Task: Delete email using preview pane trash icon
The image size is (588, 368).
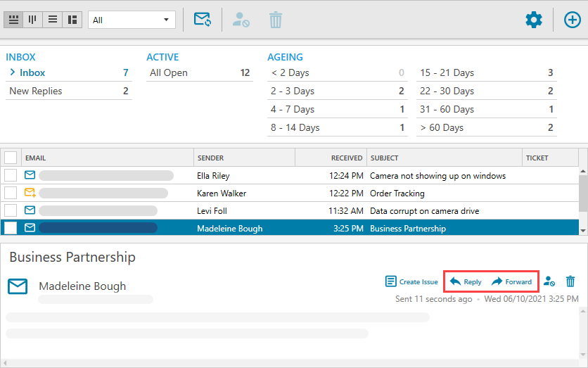Action: (570, 281)
